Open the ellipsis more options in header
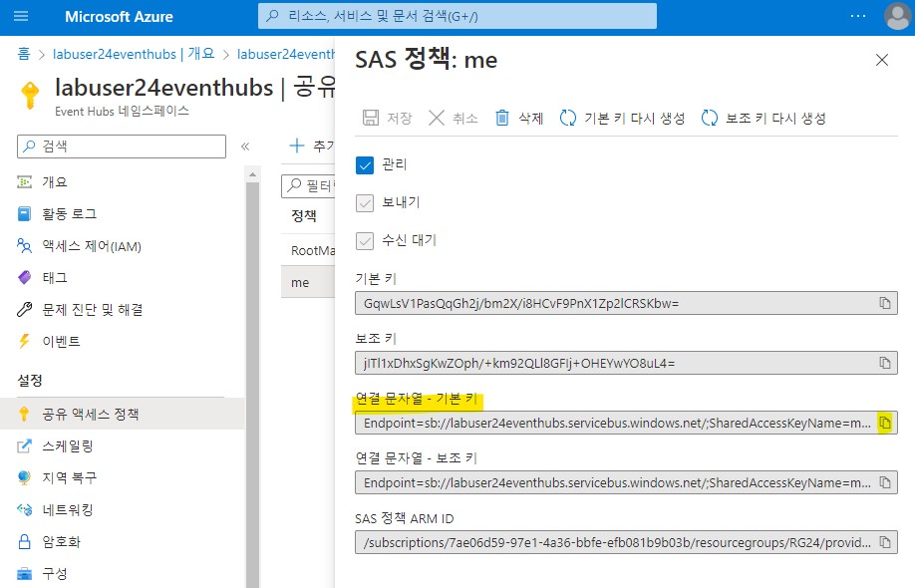The width and height of the screenshot is (915, 588). point(858,16)
